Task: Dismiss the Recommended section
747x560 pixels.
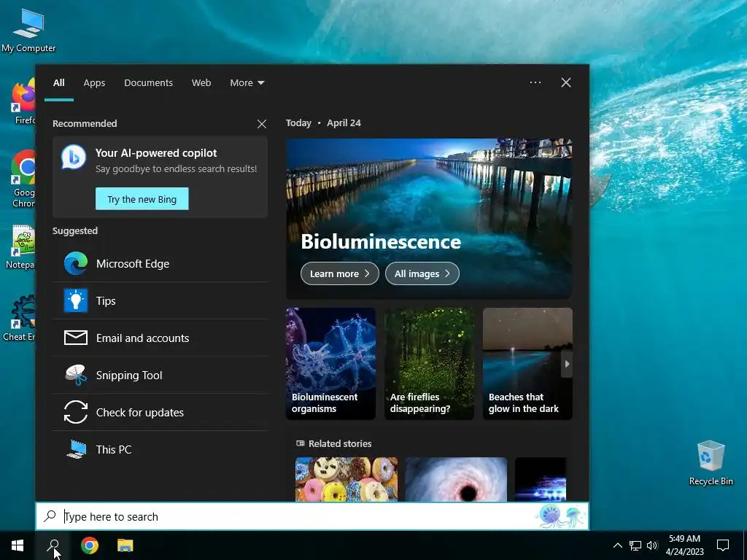Action: tap(262, 124)
